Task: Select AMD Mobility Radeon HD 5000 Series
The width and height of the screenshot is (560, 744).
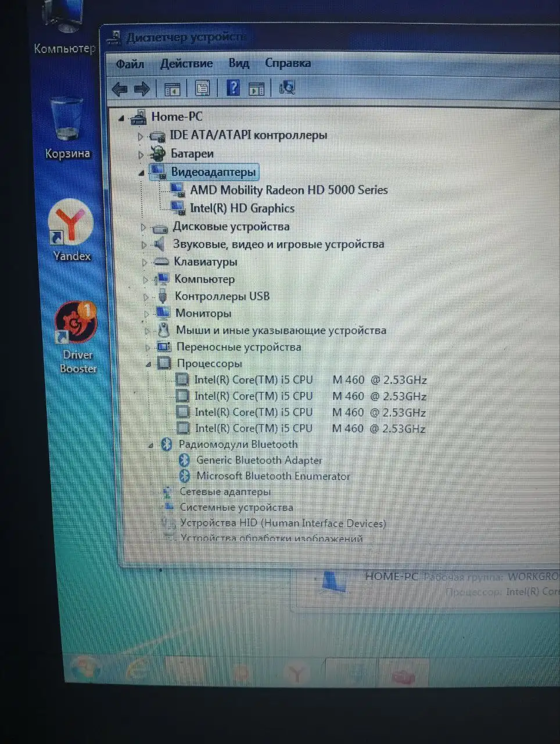Action: click(289, 189)
